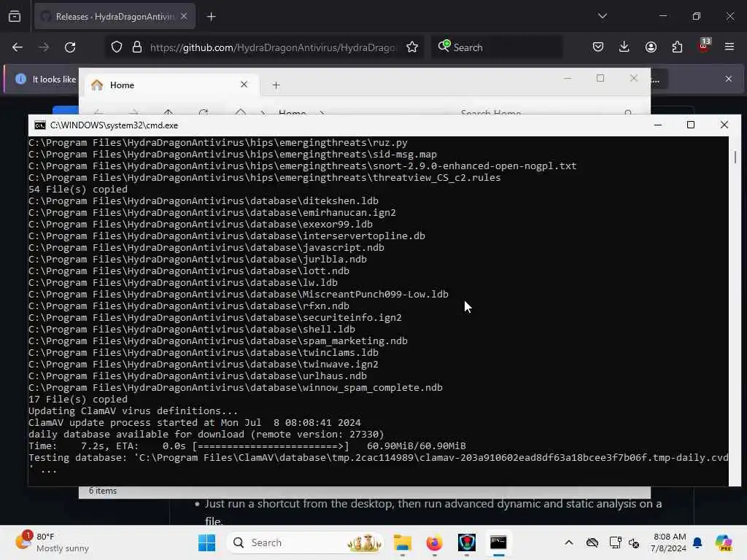Close the Releases HydraDragonAntivirus browser tab
The image size is (747, 560).
pos(184,17)
